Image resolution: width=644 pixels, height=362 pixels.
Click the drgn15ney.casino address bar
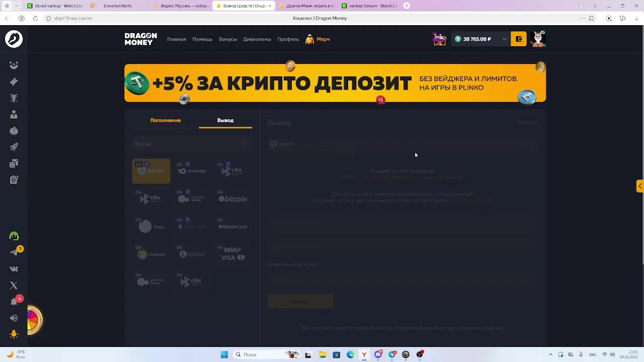coord(72,18)
